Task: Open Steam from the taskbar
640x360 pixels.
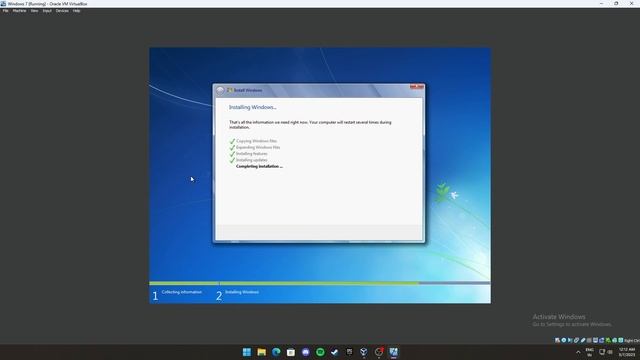Action: [335, 352]
